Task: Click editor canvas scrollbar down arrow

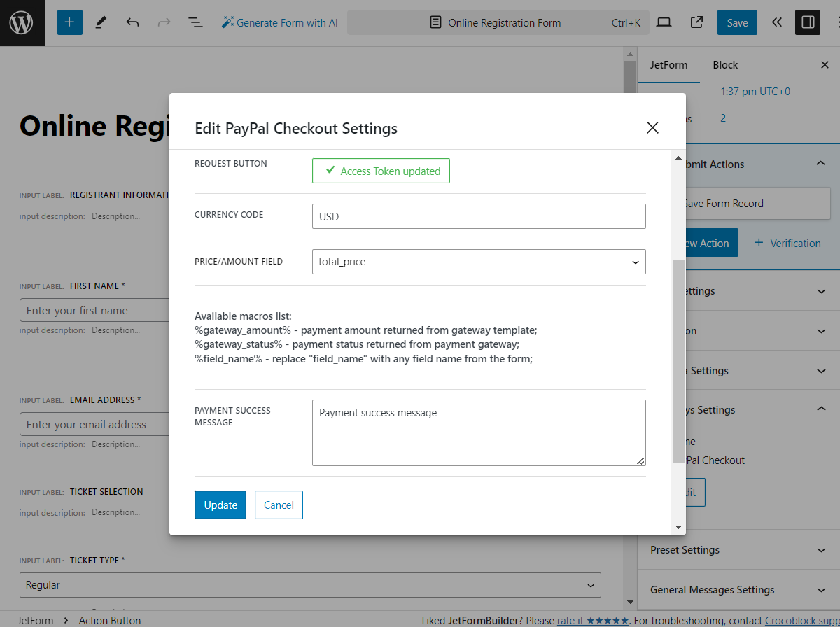Action: [630, 602]
